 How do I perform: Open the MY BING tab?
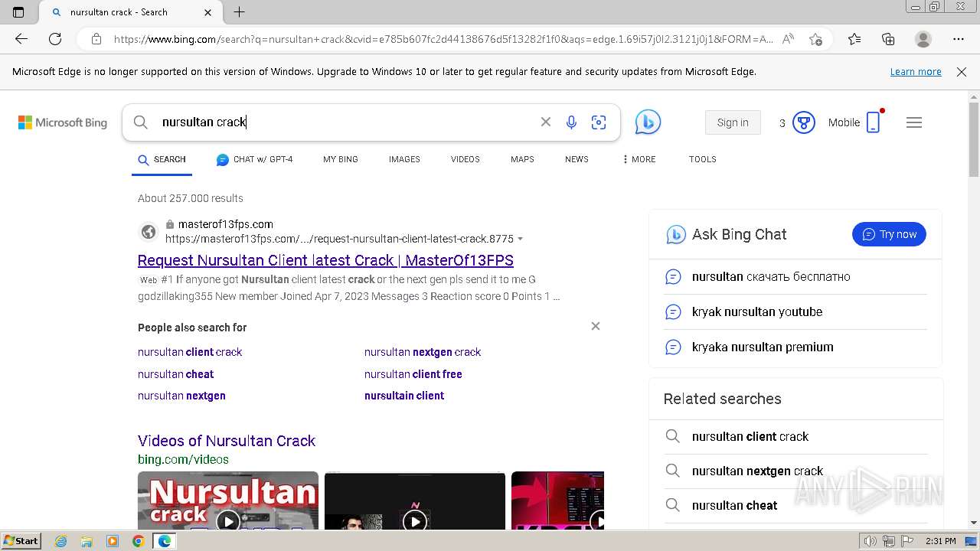coord(341,160)
